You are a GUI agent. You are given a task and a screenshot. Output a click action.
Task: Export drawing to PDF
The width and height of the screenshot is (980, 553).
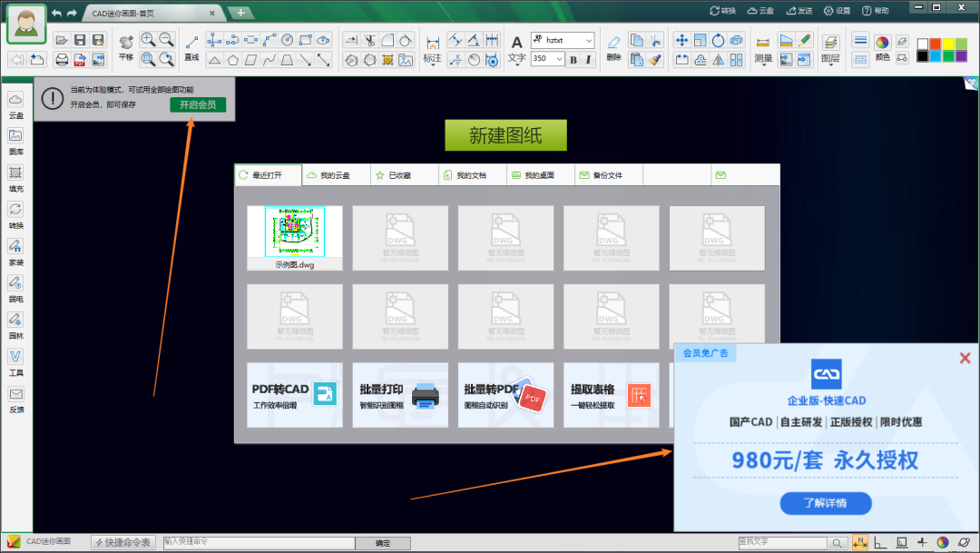pos(79,59)
